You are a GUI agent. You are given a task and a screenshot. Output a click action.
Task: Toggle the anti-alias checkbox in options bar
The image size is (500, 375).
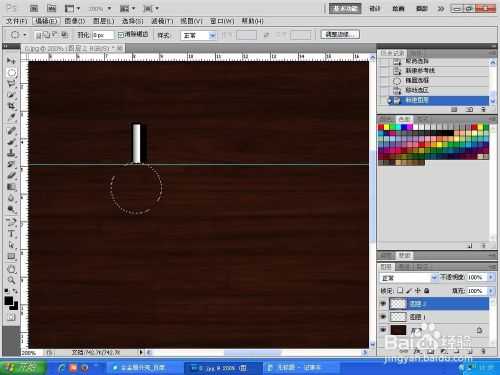(121, 35)
